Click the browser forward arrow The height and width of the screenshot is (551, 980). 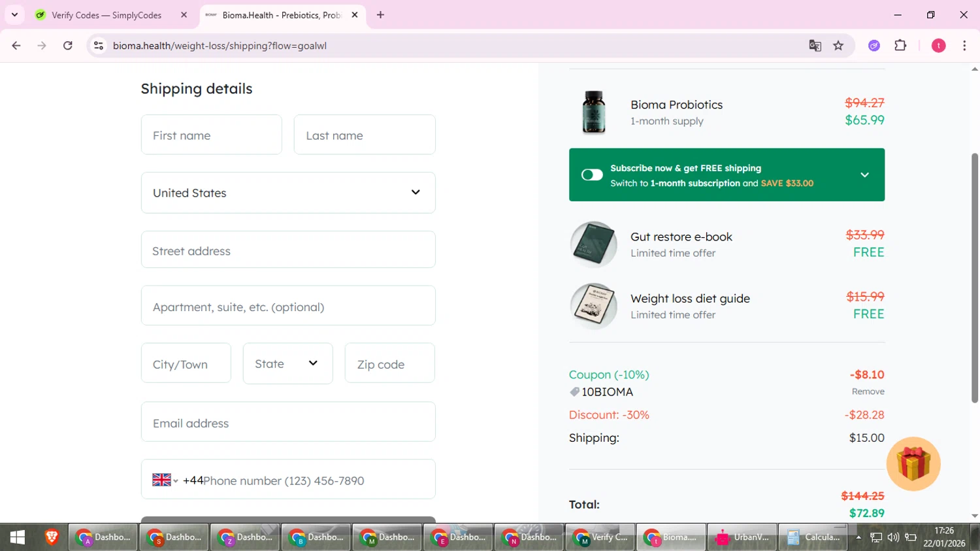pos(42,46)
